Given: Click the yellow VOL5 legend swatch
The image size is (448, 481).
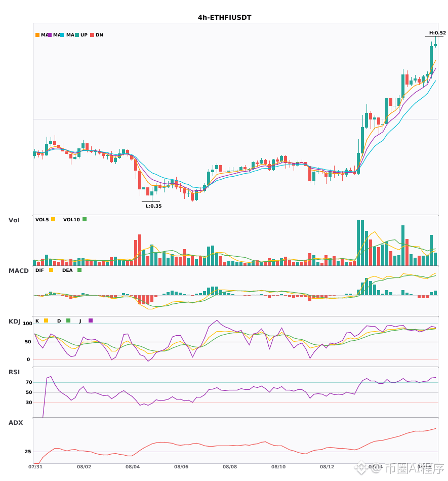Looking at the screenshot, I should 53,219.
